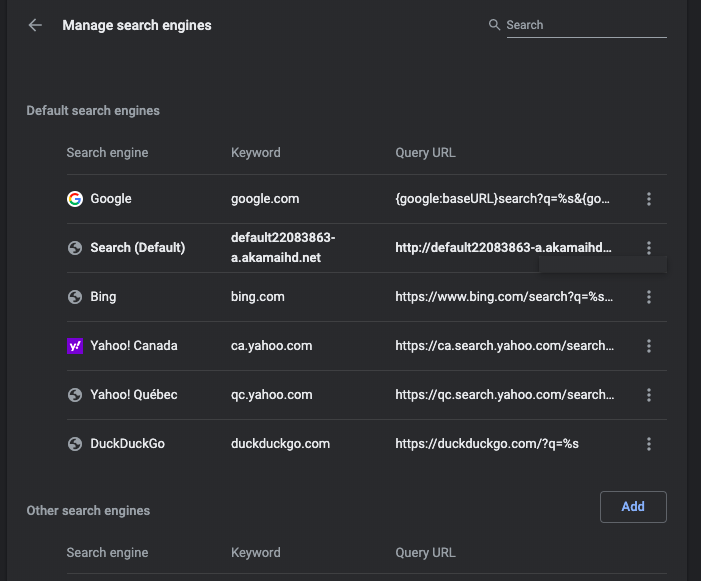The width and height of the screenshot is (701, 581).
Task: Click the globe icon beside Bing
Action: pos(75,297)
